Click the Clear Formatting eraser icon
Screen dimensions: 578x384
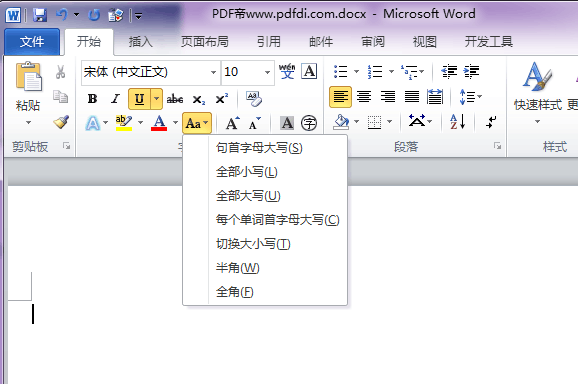tap(254, 99)
